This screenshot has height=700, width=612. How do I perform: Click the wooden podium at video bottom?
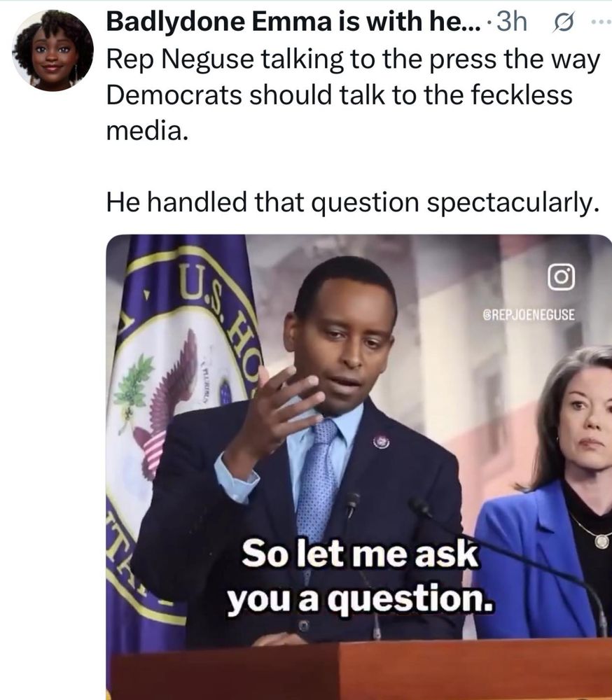(x=360, y=670)
